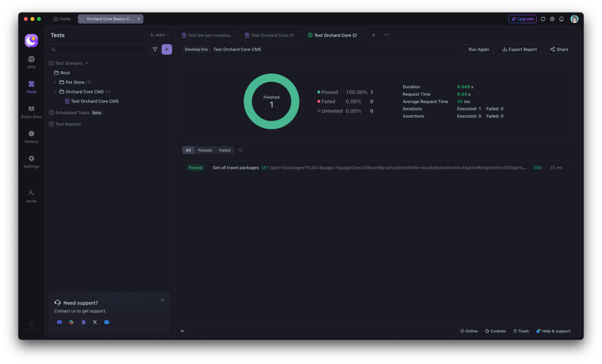This screenshot has height=364, width=602.
Task: Collapse the sidebar using bottom-left arrow icon
Action: coord(182,331)
